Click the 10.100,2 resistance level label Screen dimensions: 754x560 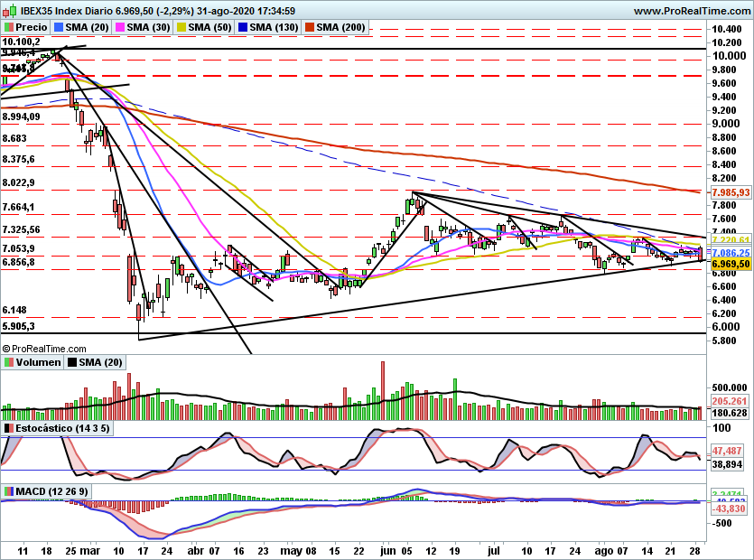pos(21,42)
